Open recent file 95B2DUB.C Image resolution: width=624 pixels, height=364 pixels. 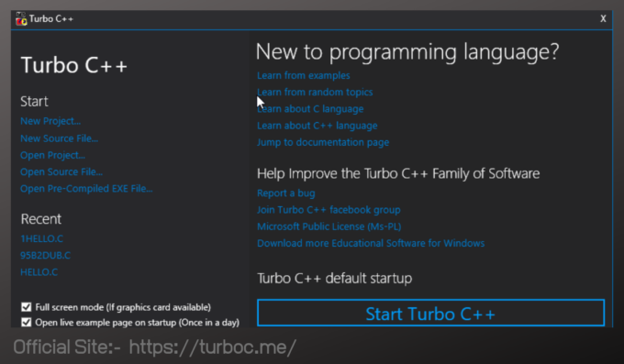(45, 256)
